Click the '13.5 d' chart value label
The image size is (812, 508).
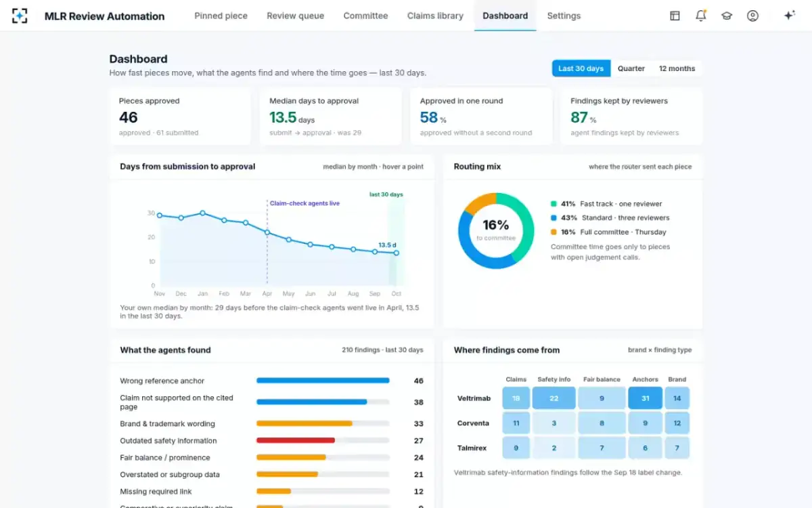click(x=387, y=245)
